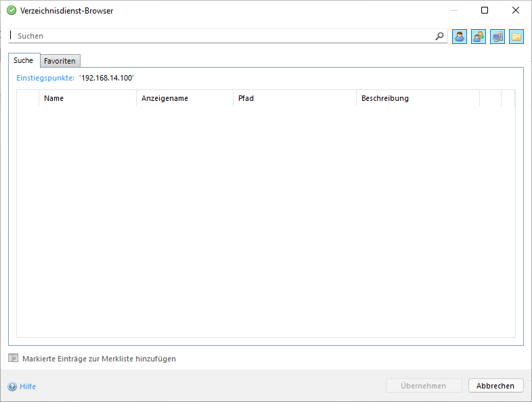The width and height of the screenshot is (532, 402).
Task: Click the blue Hilfe question mark icon
Action: (x=12, y=386)
